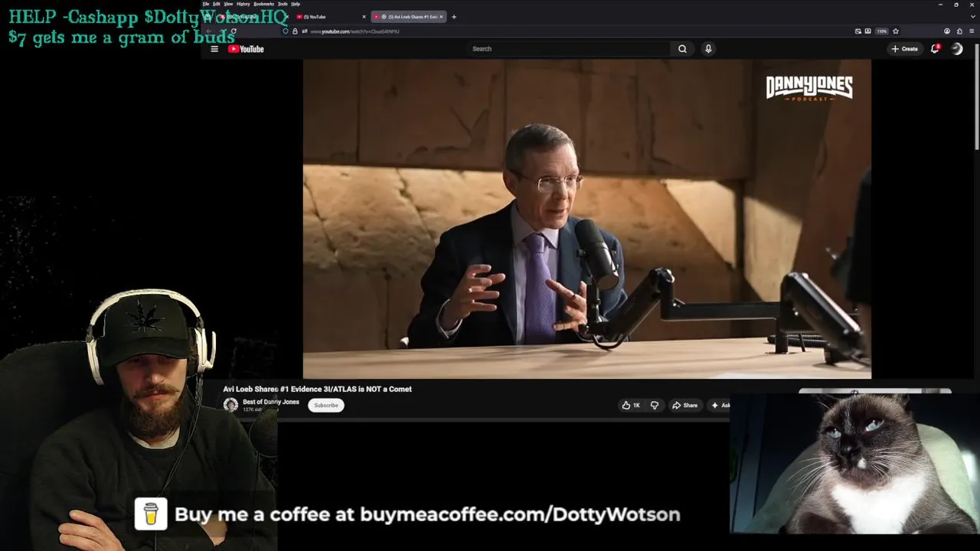Image resolution: width=980 pixels, height=551 pixels.
Task: Switch to the Avi Loeb Shares tab
Action: click(x=408, y=17)
